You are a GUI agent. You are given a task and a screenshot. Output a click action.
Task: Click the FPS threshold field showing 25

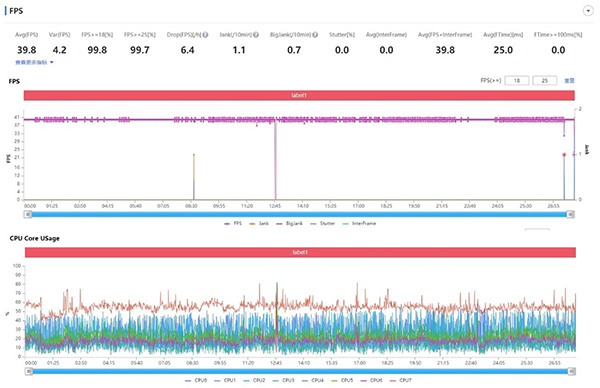(x=545, y=81)
